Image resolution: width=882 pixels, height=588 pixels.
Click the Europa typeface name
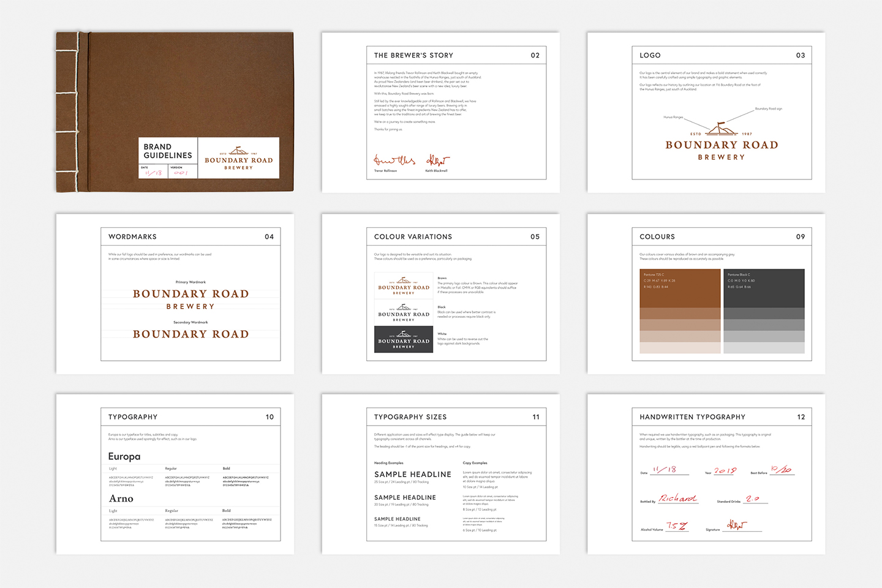[124, 456]
